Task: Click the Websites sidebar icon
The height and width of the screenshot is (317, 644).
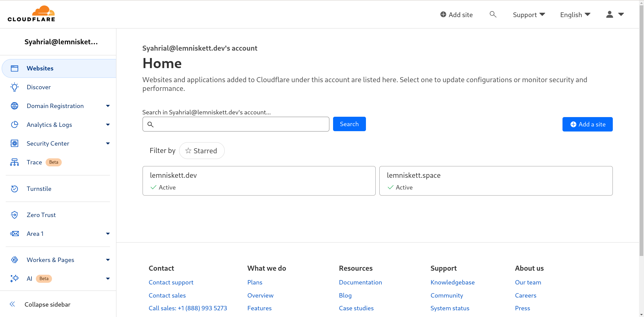Action: 14,68
